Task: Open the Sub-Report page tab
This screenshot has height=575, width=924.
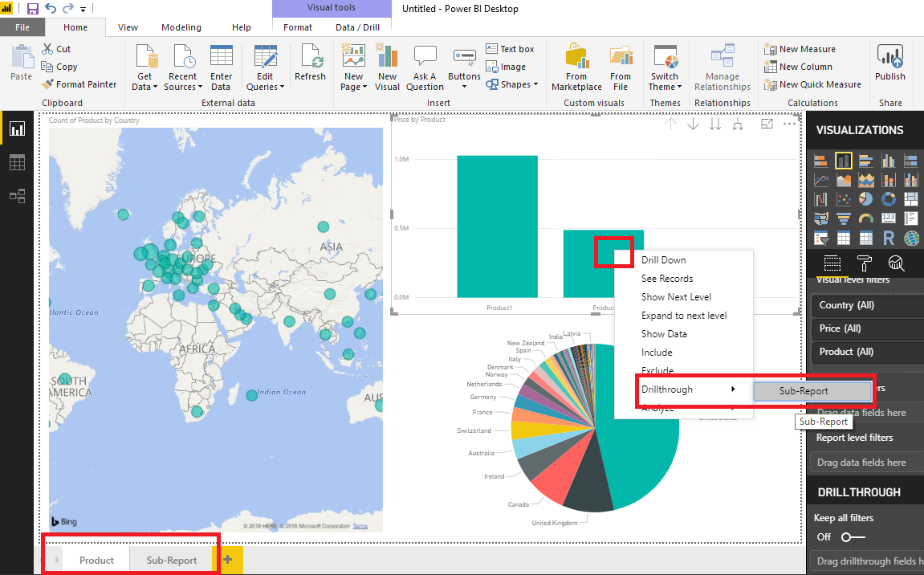Action: [x=172, y=561]
